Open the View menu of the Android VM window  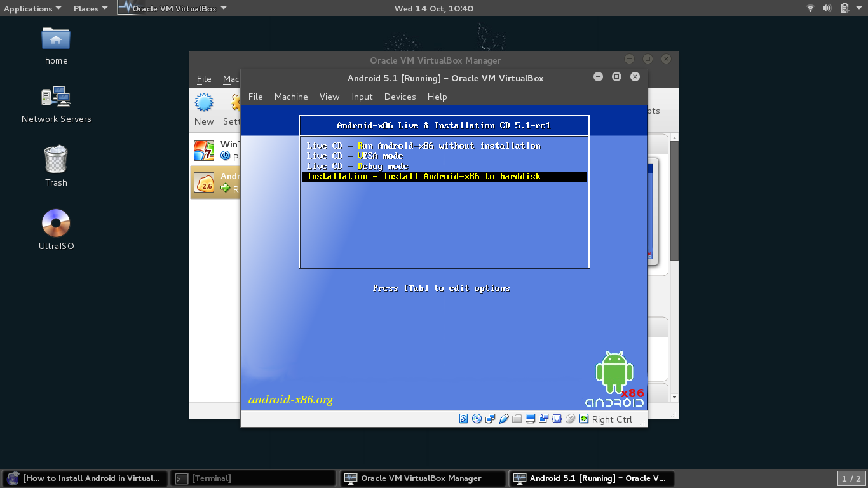[x=329, y=97]
